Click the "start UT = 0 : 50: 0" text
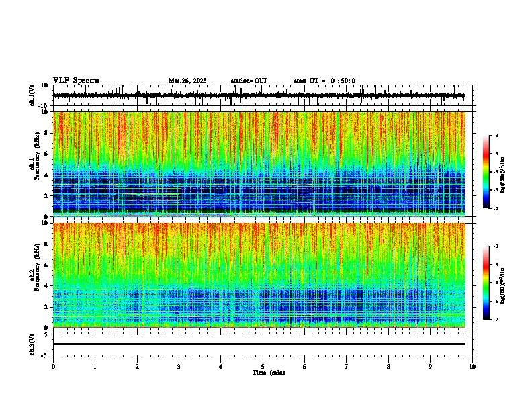The width and height of the screenshot is (532, 411). click(324, 81)
